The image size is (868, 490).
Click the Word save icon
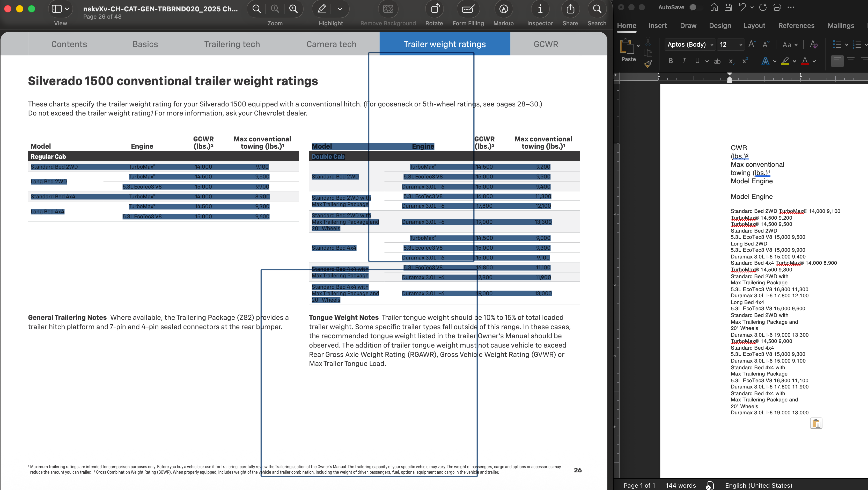pyautogui.click(x=728, y=7)
